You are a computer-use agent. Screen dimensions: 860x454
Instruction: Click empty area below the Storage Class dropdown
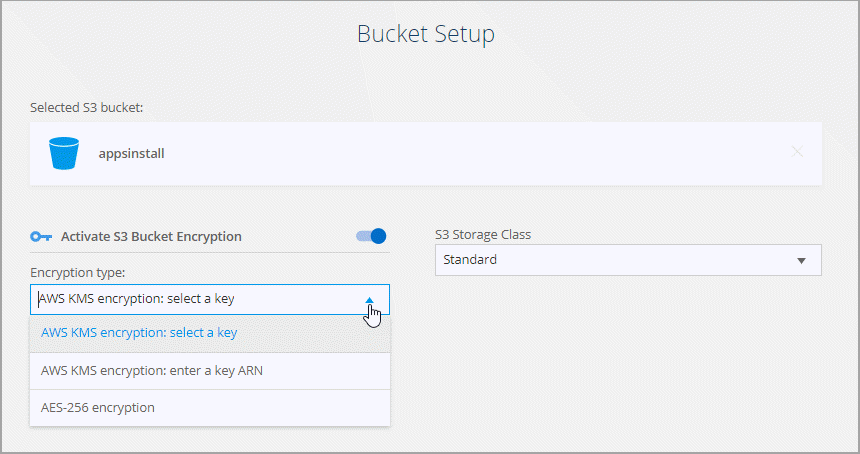pyautogui.click(x=628, y=350)
